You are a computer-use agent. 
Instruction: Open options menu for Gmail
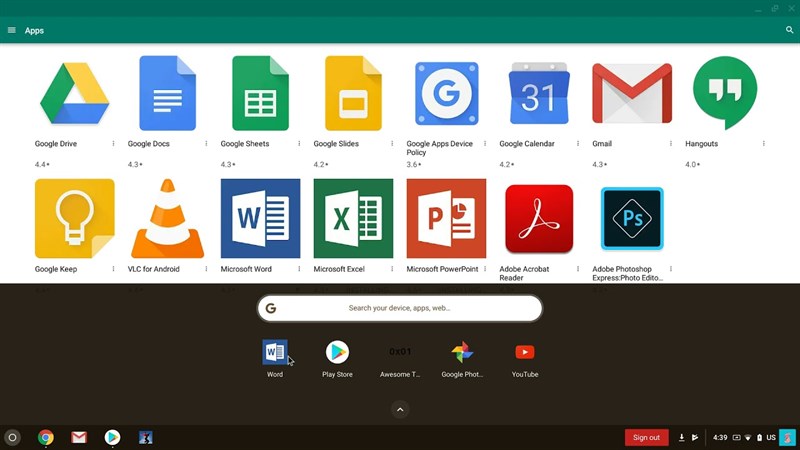670,143
